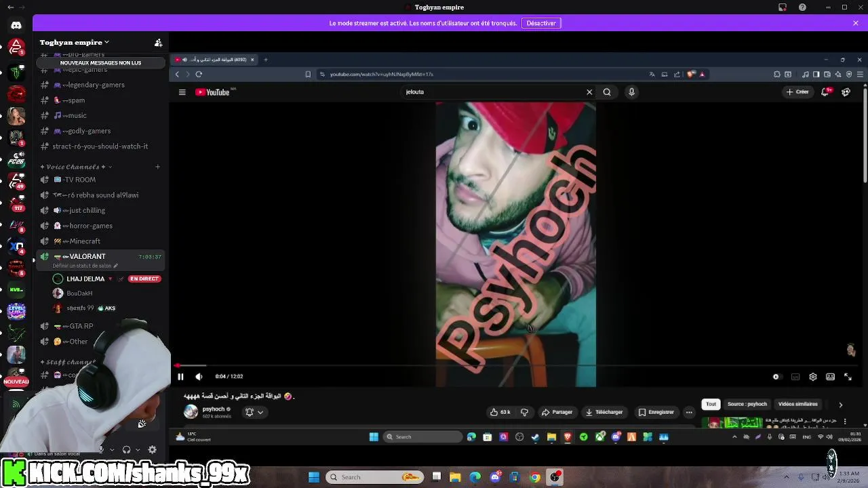The width and height of the screenshot is (868, 488).
Task: Select the Source : psyhoch chip
Action: tap(747, 404)
